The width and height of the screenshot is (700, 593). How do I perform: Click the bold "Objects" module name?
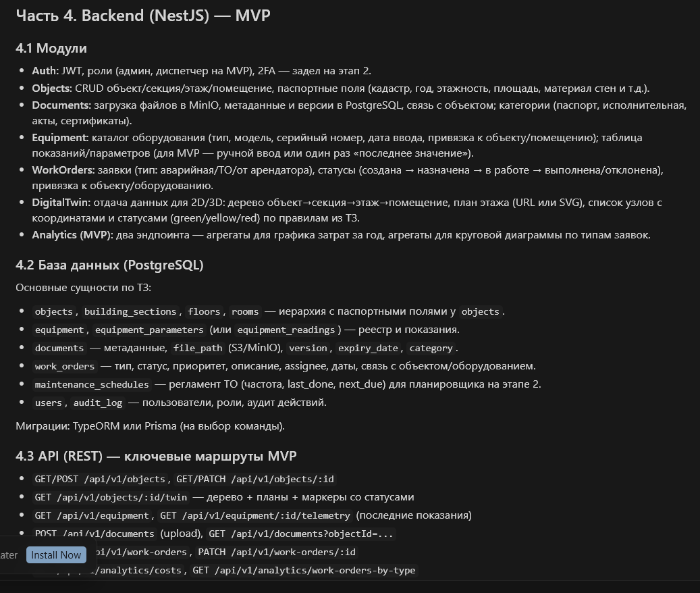(x=51, y=88)
